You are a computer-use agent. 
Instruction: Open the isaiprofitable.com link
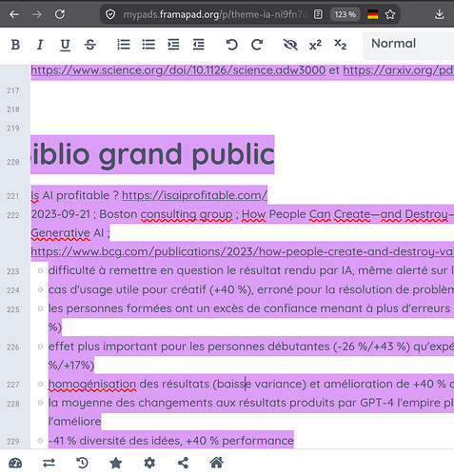click(x=194, y=195)
